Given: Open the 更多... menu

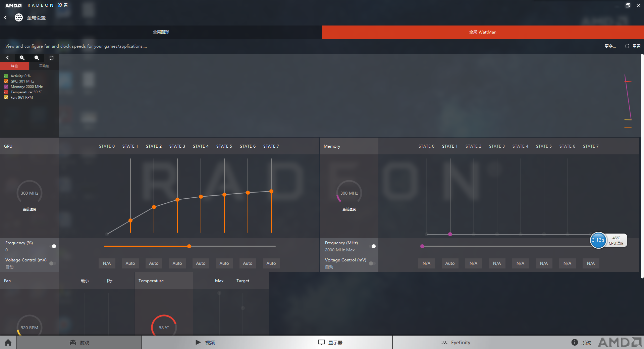Looking at the screenshot, I should tap(610, 46).
